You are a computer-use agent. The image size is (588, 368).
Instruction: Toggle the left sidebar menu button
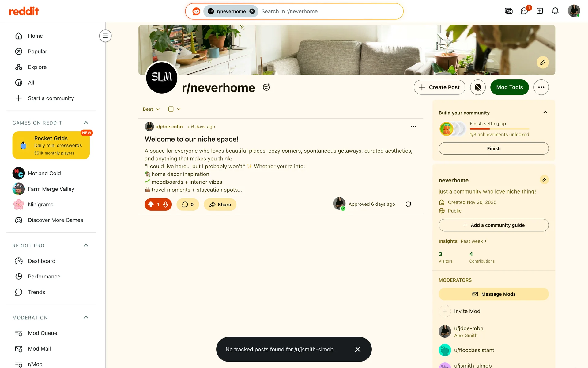point(105,36)
